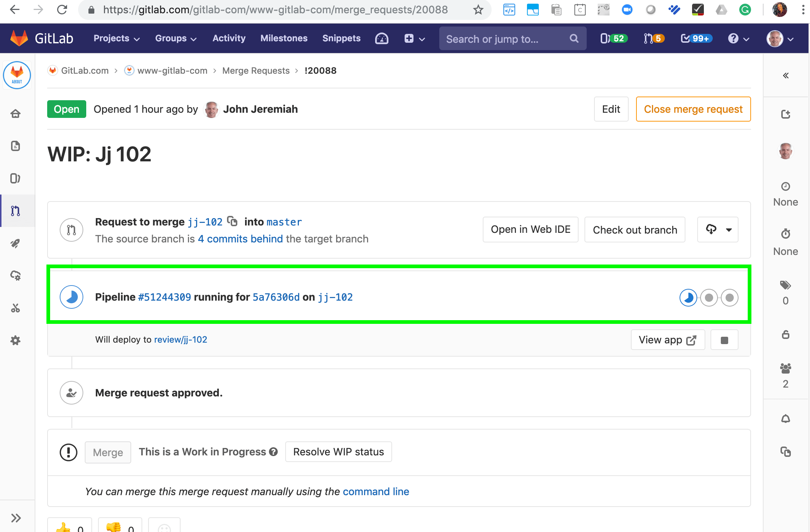
Task: Open merge requests counter showing 5
Action: point(654,38)
